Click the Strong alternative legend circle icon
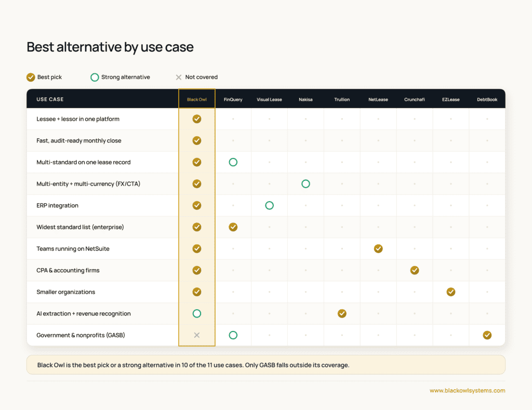 [95, 77]
